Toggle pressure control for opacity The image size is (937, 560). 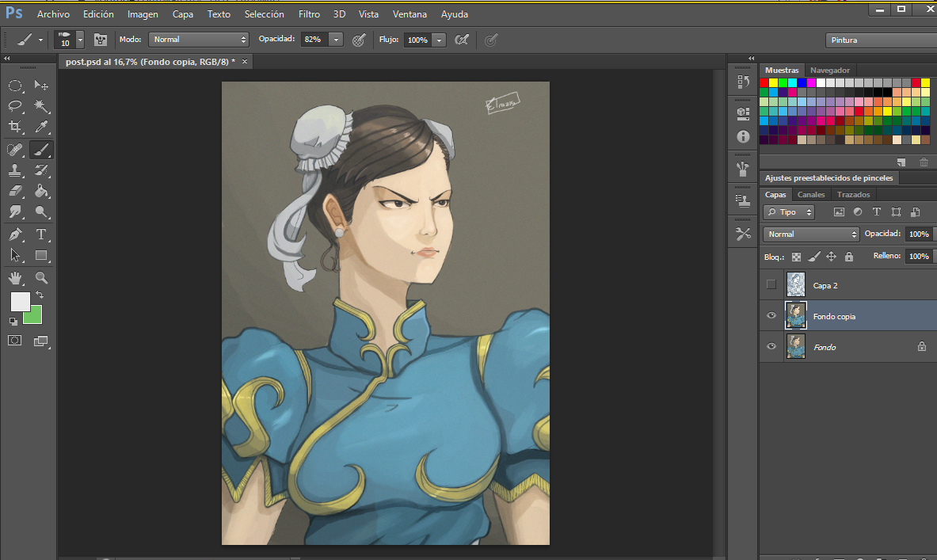pos(359,40)
